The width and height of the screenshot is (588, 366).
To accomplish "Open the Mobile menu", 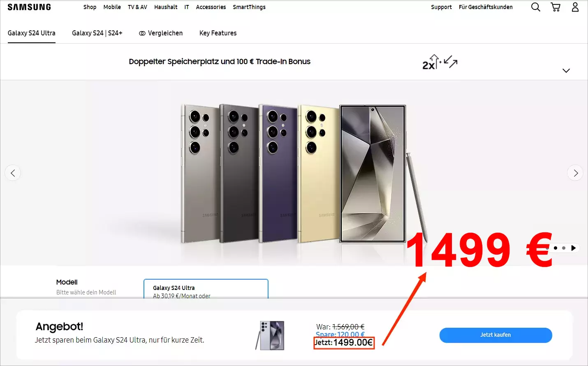I will pyautogui.click(x=112, y=7).
